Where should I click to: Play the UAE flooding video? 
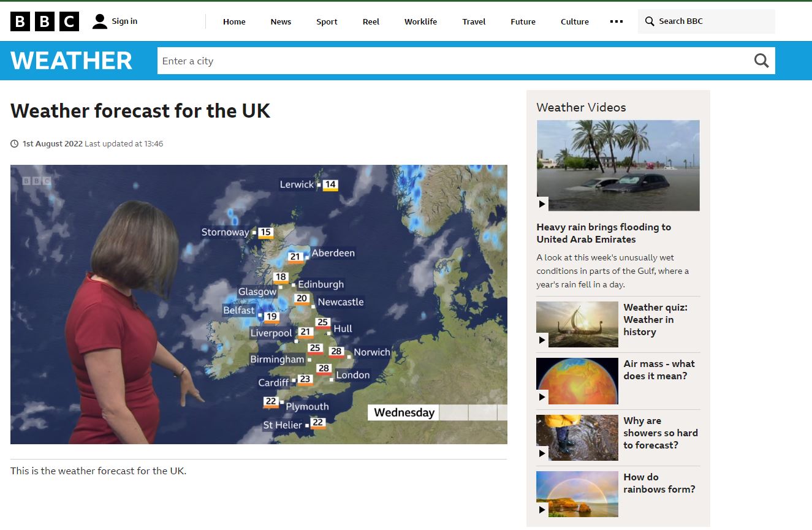click(618, 165)
